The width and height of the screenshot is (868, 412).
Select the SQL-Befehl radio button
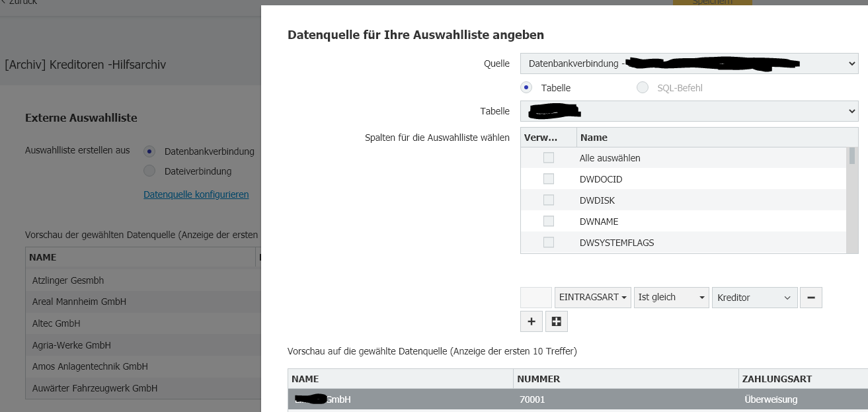643,88
